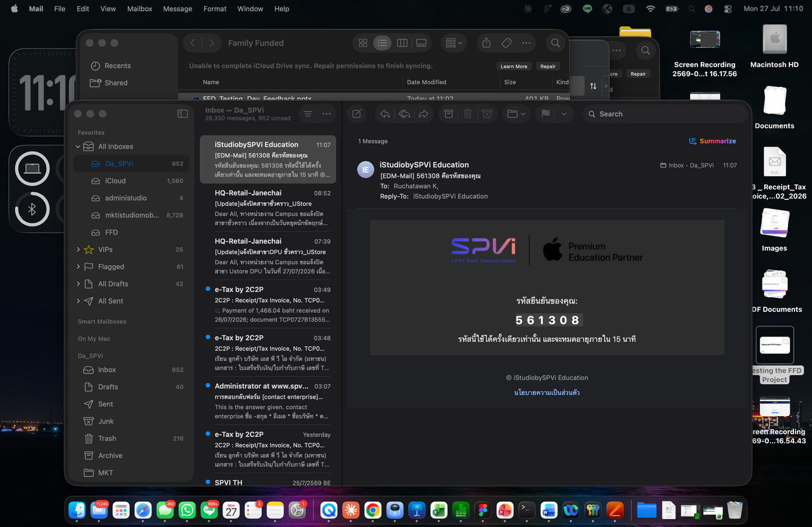Archive the selected message
The width and height of the screenshot is (812, 527).
[x=448, y=114]
